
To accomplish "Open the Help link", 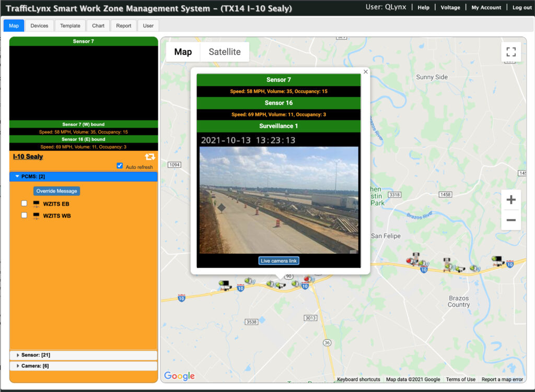I will click(423, 7).
